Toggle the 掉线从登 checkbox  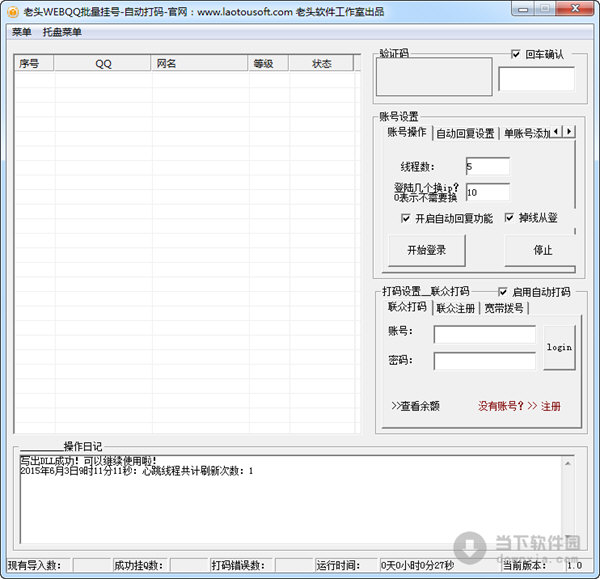pyautogui.click(x=510, y=218)
